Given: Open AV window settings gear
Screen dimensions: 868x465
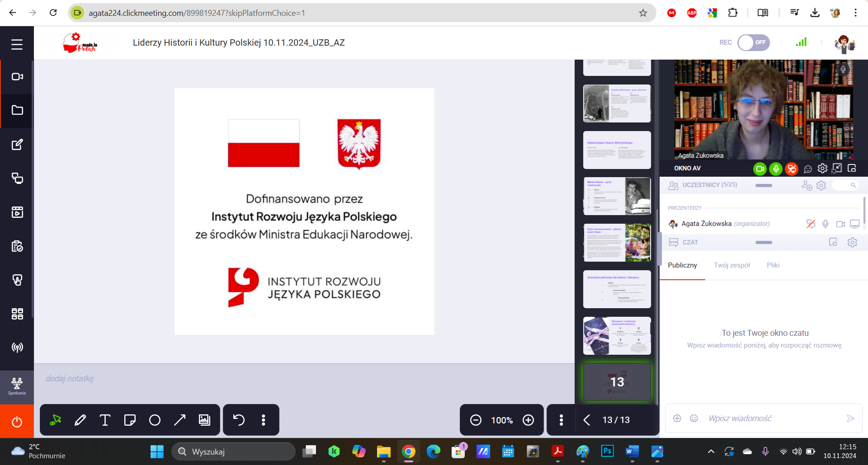Looking at the screenshot, I should coord(822,169).
